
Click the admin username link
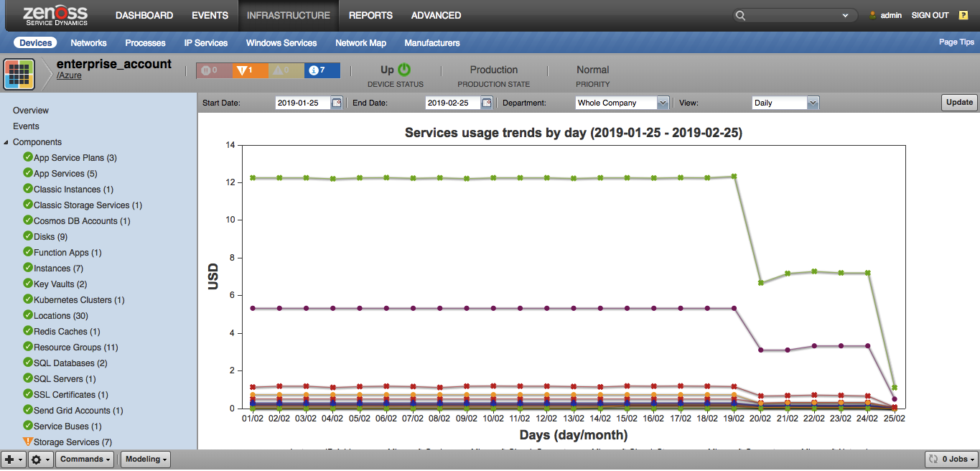(891, 15)
